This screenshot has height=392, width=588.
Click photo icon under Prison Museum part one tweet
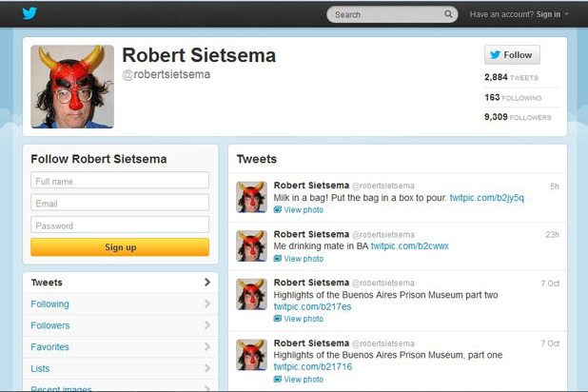278,379
